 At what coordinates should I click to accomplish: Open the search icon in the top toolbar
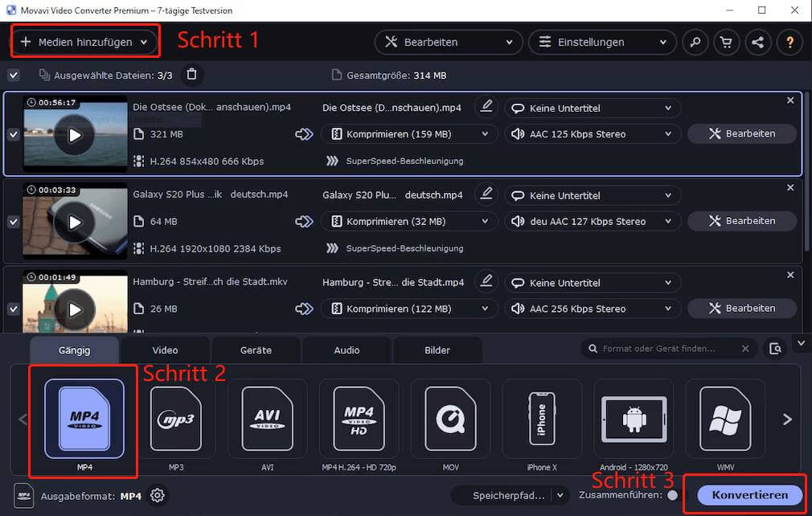695,42
